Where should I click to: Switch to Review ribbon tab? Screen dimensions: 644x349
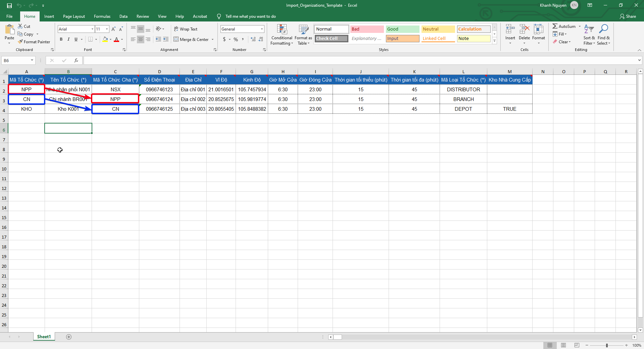(x=143, y=16)
